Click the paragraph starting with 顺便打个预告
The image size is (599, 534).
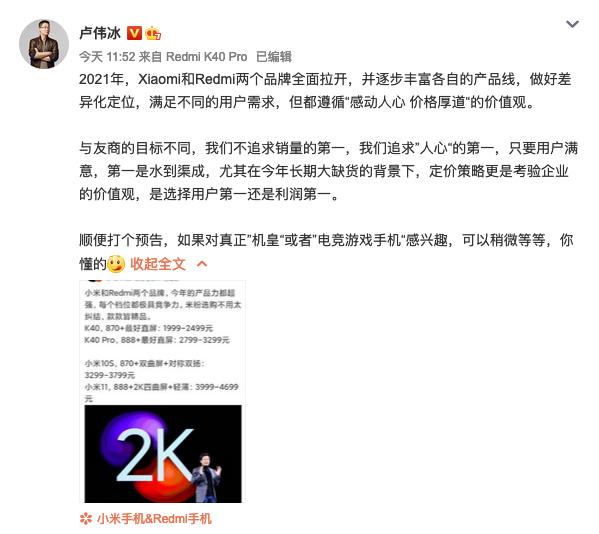[x=326, y=252]
